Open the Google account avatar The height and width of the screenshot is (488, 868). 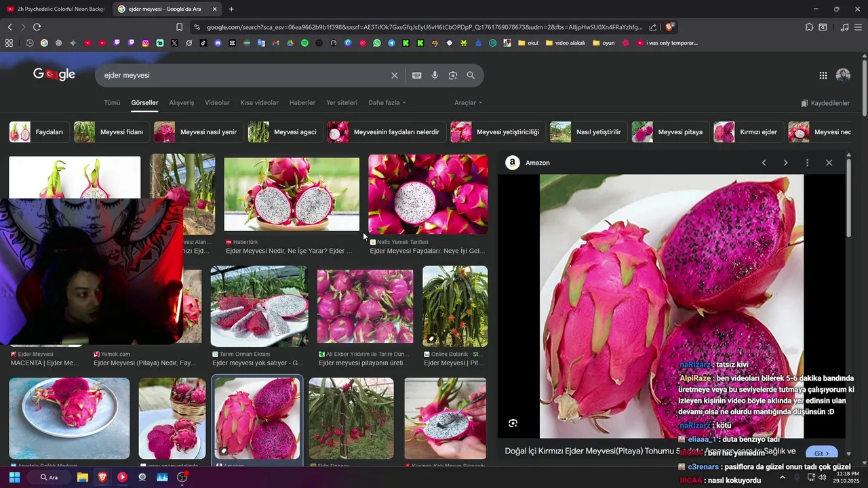coord(843,75)
